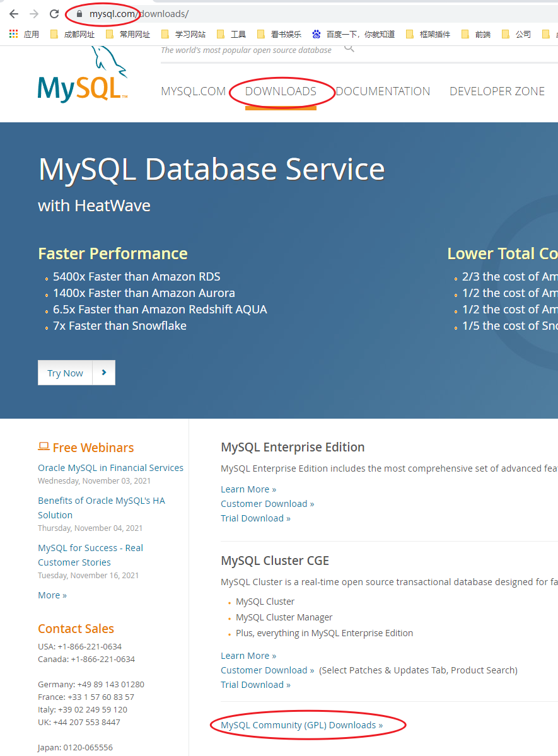Click Trial Download under Enterprise Edition

(x=255, y=518)
